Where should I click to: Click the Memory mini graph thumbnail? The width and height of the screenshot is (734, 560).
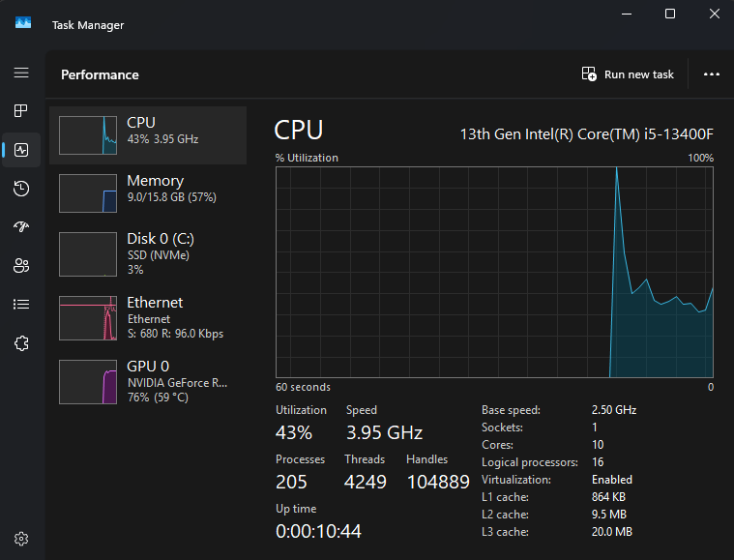click(88, 193)
